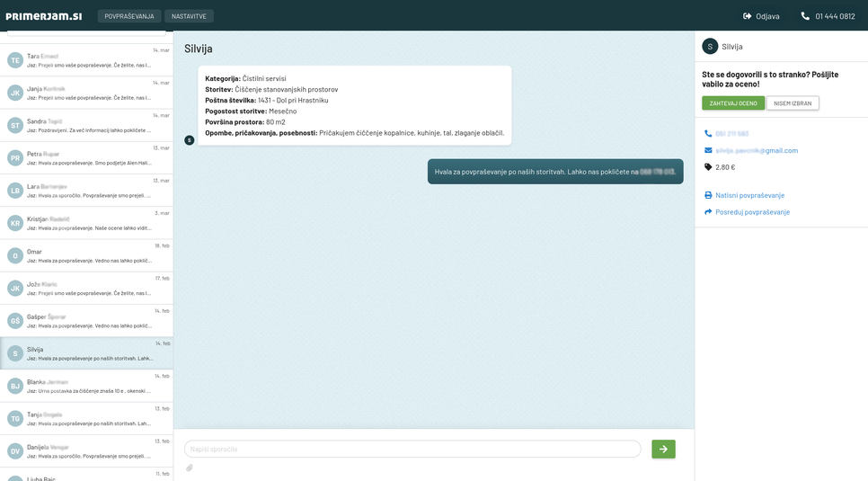Click the email envelope icon
The image size is (868, 481).
click(x=708, y=150)
